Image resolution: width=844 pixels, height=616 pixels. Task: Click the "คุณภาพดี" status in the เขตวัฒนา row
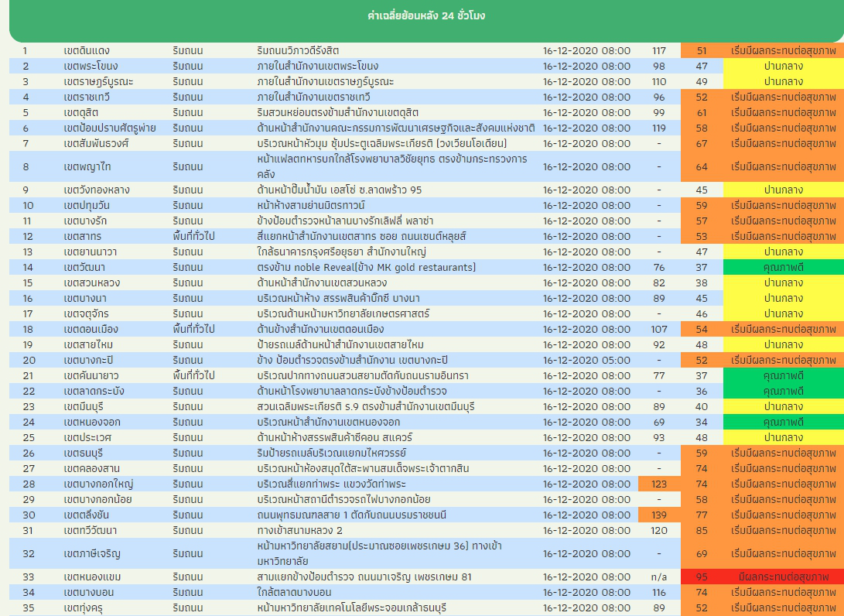(783, 268)
